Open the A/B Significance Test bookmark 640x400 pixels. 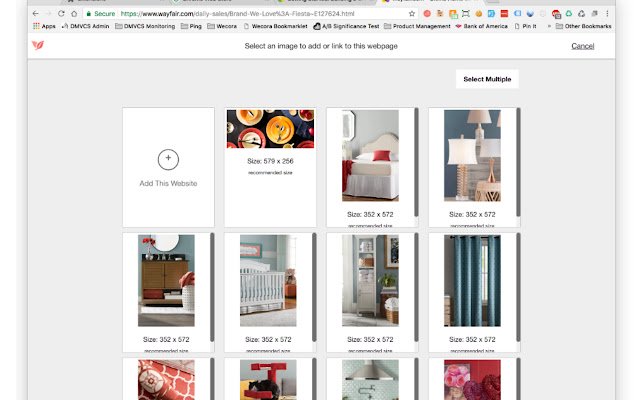click(x=346, y=26)
